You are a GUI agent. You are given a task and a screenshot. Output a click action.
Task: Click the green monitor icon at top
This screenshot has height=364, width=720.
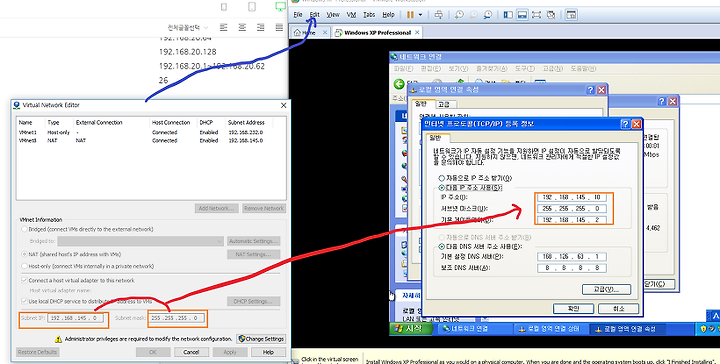pyautogui.click(x=281, y=7)
